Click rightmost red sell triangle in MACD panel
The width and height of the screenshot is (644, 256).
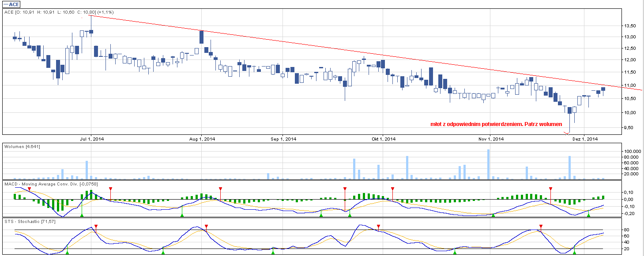pos(550,189)
